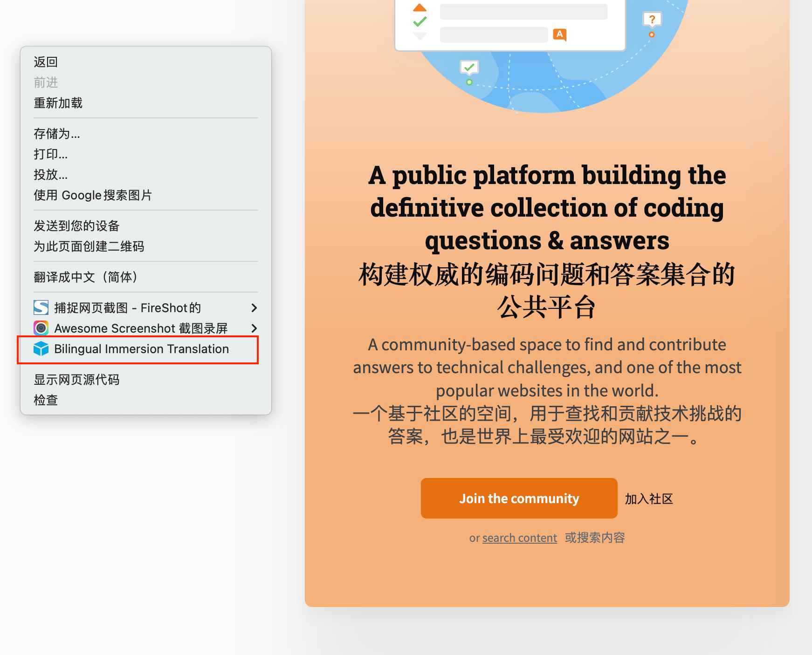
Task: Click the green checkmark icon on the globe
Action: [x=470, y=67]
